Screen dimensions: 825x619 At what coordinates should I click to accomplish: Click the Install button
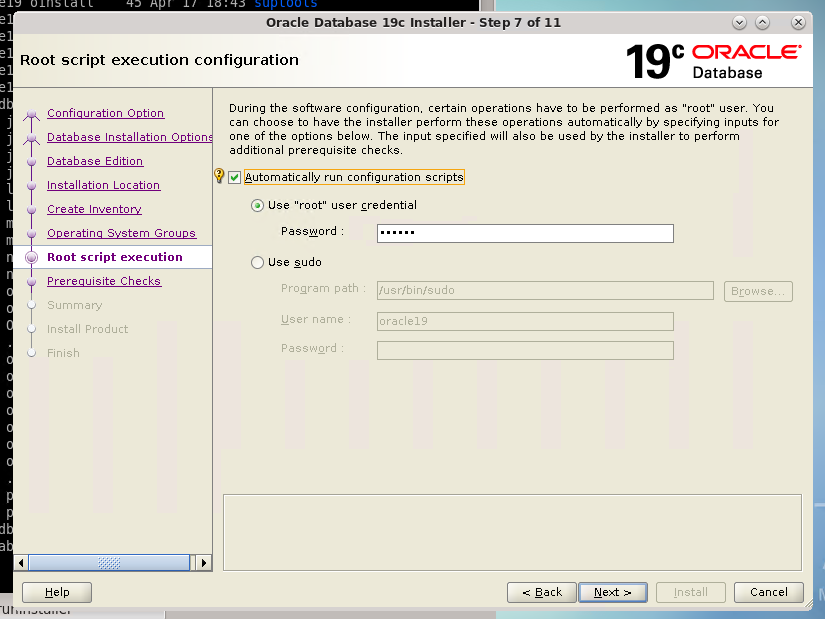(690, 592)
